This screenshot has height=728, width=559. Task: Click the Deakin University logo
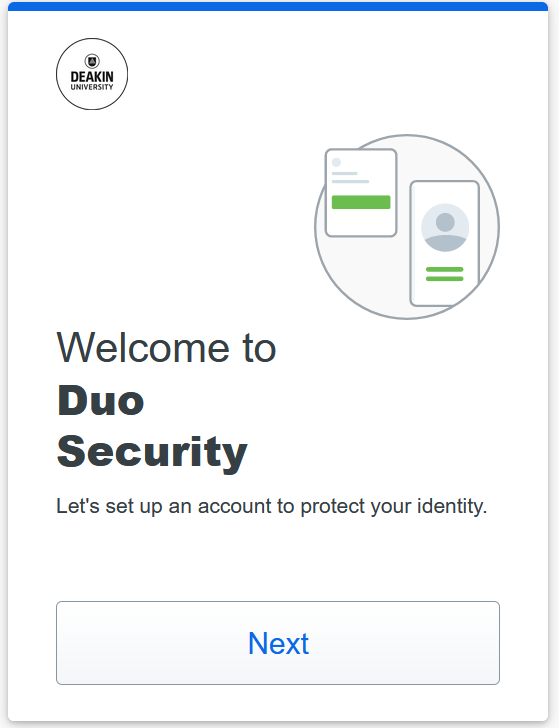pyautogui.click(x=92, y=74)
